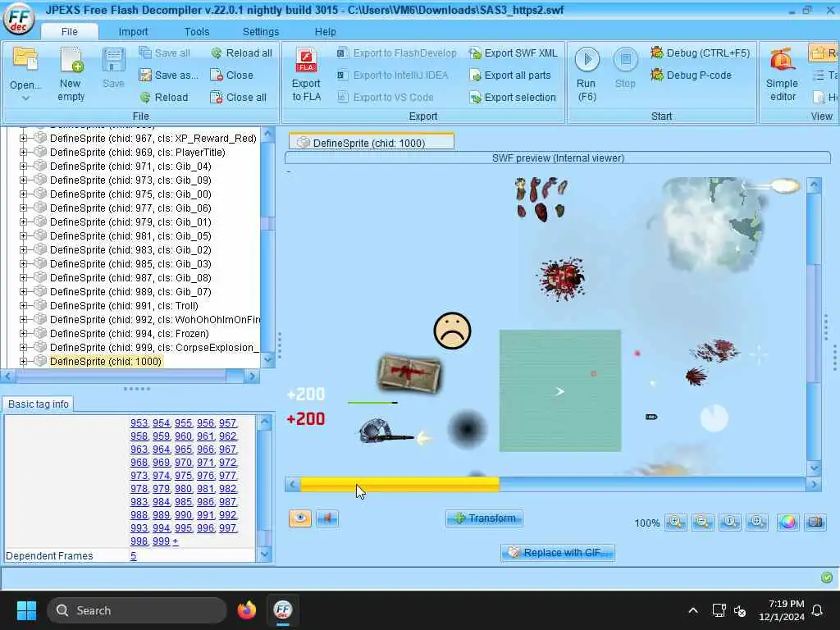Open the color wheel background picker
Viewport: 840px width, 630px height.
(788, 522)
